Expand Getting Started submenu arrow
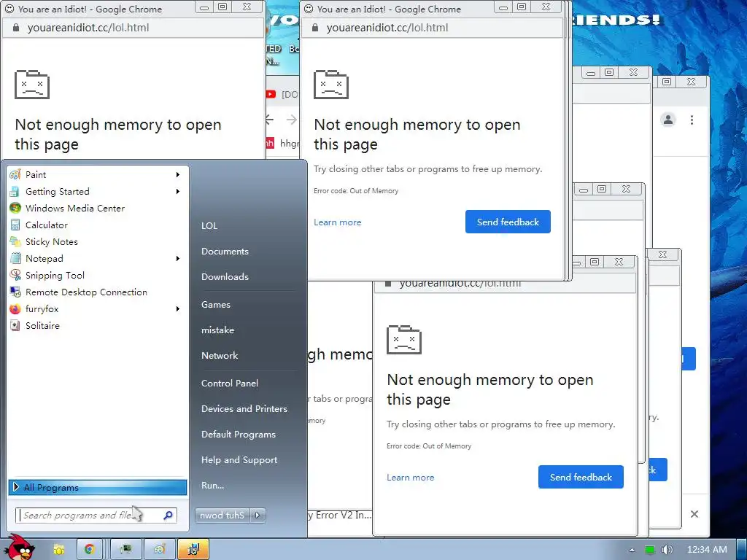This screenshot has height=560, width=747. (x=178, y=192)
